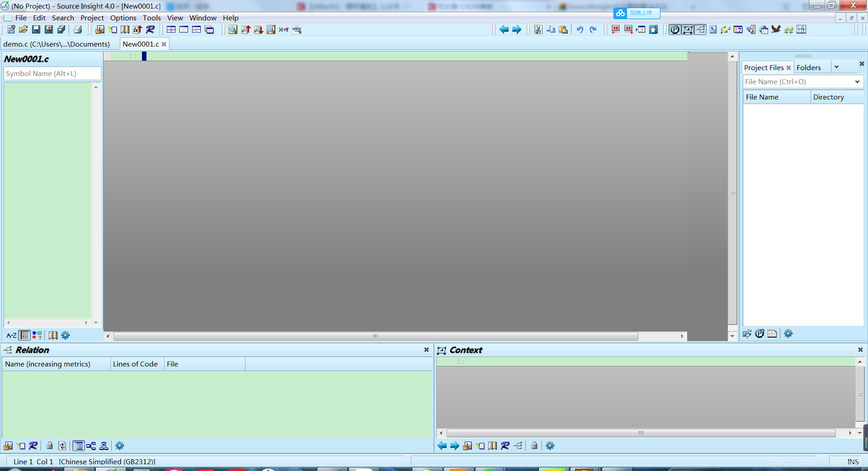868x471 pixels.
Task: Click the Bookmark star icon
Action: [x=654, y=29]
